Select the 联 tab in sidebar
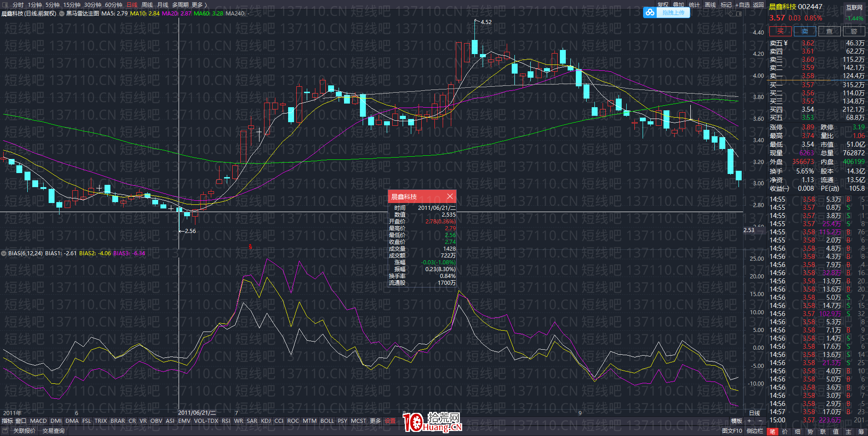This screenshot has width=868, height=436. point(823,431)
